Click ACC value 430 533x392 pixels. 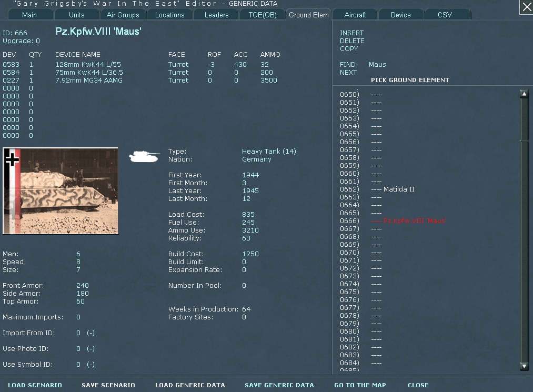[x=240, y=65]
